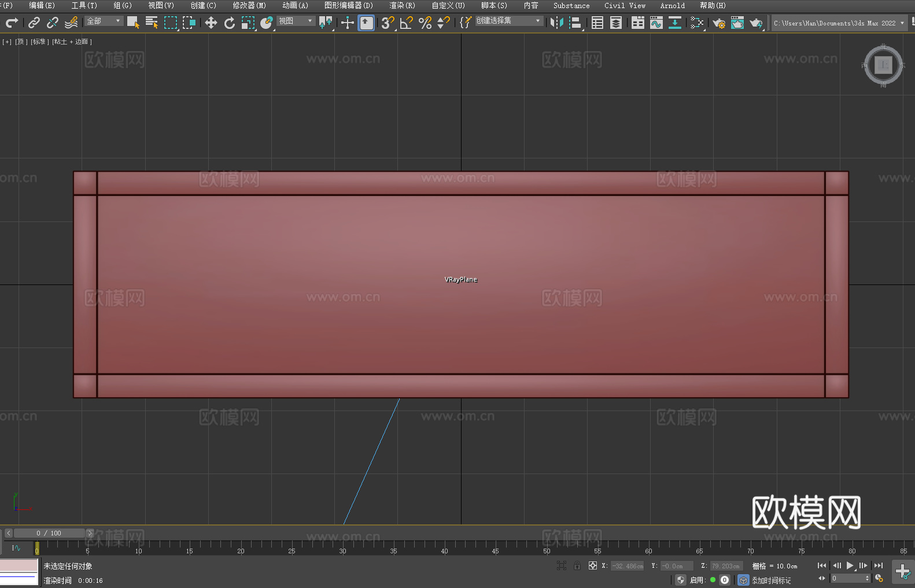Click the [标准] viewport shading label
The image size is (915, 588).
[x=40, y=42]
